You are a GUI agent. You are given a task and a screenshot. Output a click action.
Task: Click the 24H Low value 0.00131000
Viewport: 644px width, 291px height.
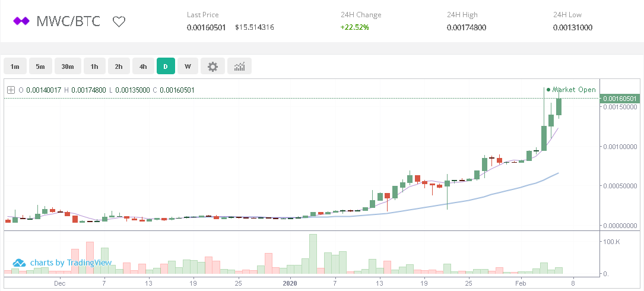point(573,28)
